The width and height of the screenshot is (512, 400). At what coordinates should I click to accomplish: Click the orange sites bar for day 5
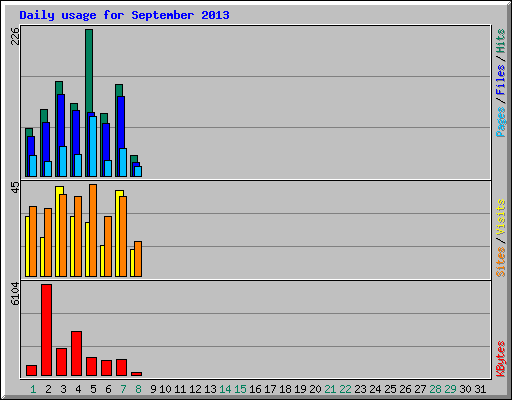pyautogui.click(x=93, y=230)
